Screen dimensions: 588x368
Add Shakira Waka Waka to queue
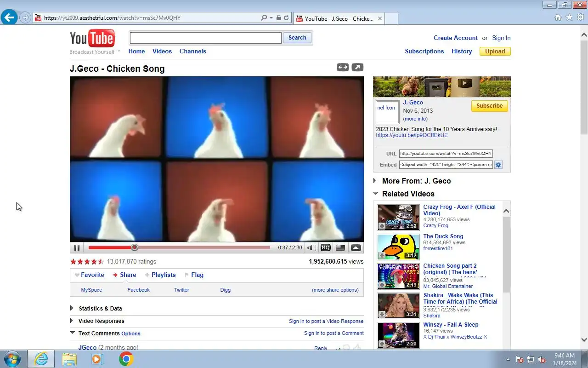(x=382, y=314)
